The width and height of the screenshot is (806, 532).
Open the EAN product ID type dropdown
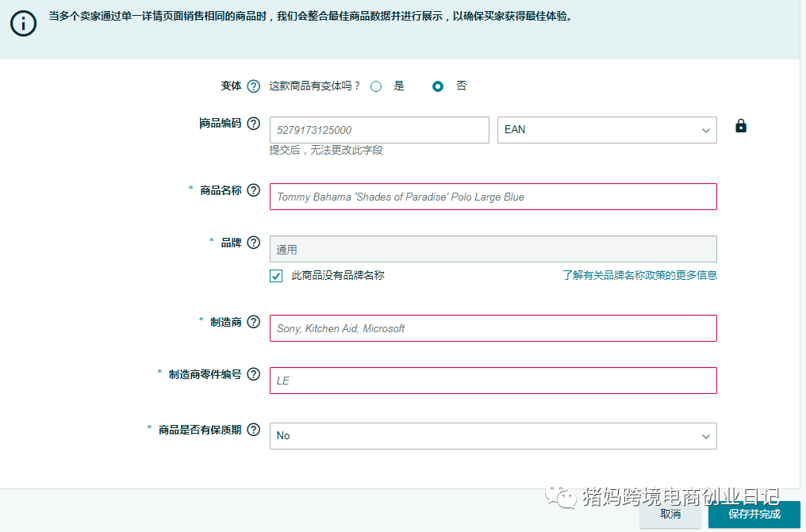tap(607, 130)
